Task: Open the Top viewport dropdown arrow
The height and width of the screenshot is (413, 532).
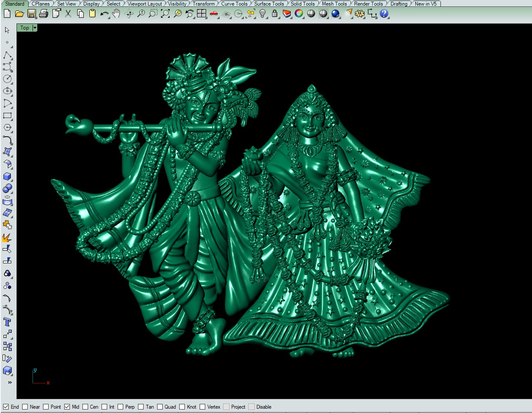Action: click(x=35, y=28)
